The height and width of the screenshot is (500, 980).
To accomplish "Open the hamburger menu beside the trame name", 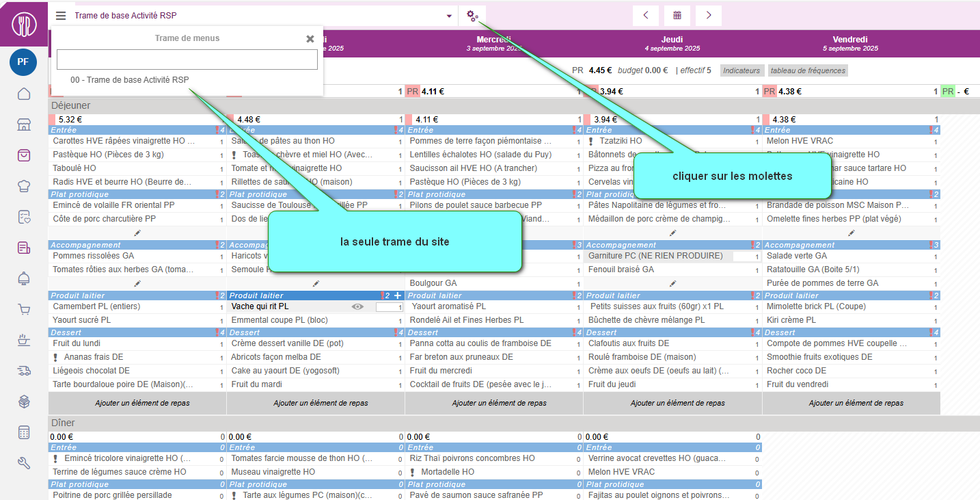I will pyautogui.click(x=61, y=16).
